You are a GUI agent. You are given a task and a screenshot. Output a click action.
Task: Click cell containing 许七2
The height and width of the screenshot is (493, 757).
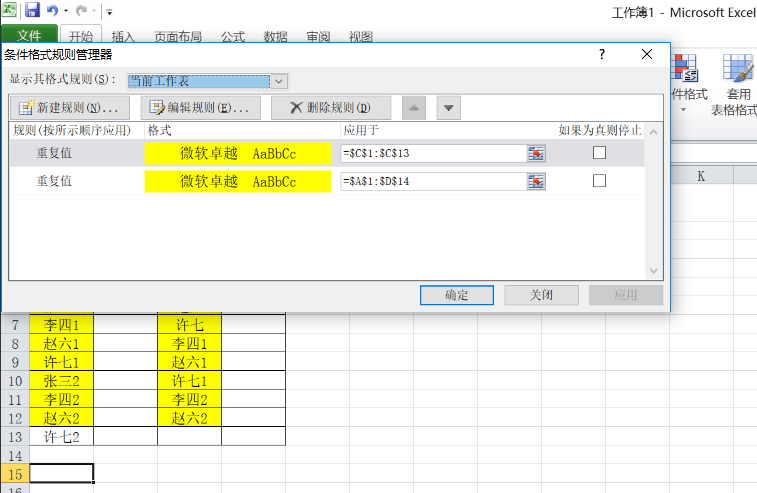pos(61,437)
